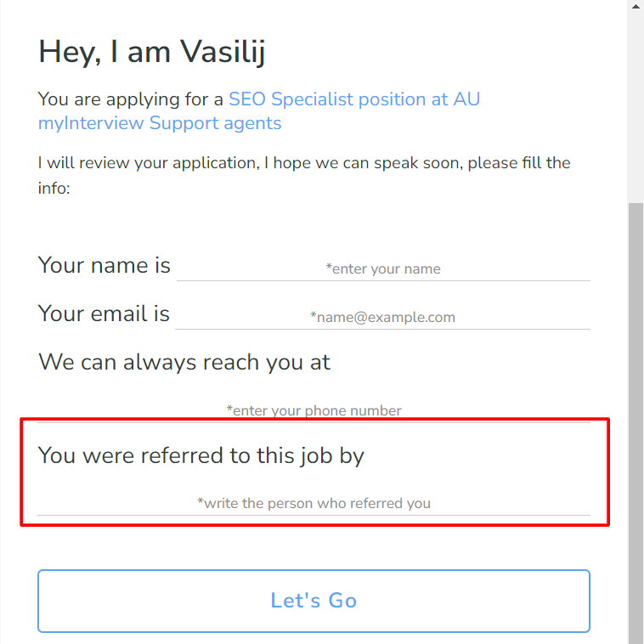Click the "Your email is" label
Screen dimensions: 644x644
104,314
